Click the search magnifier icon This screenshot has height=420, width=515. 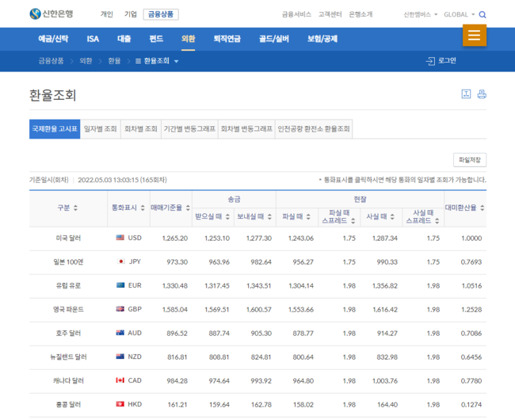[x=483, y=14]
